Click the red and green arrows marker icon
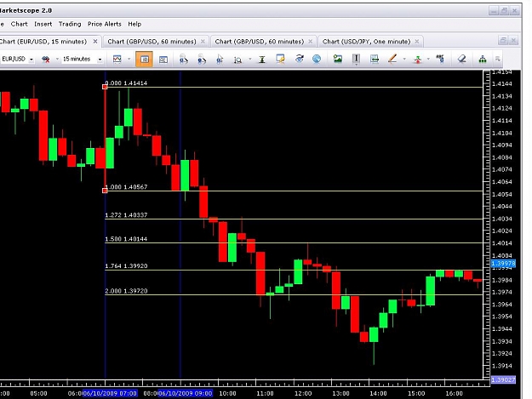Image resolution: width=532 pixels, height=399 pixels. [418, 60]
